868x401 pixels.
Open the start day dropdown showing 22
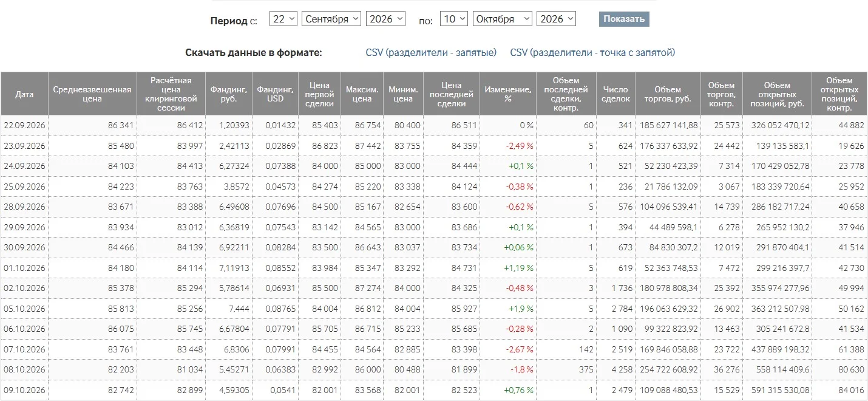click(x=283, y=19)
